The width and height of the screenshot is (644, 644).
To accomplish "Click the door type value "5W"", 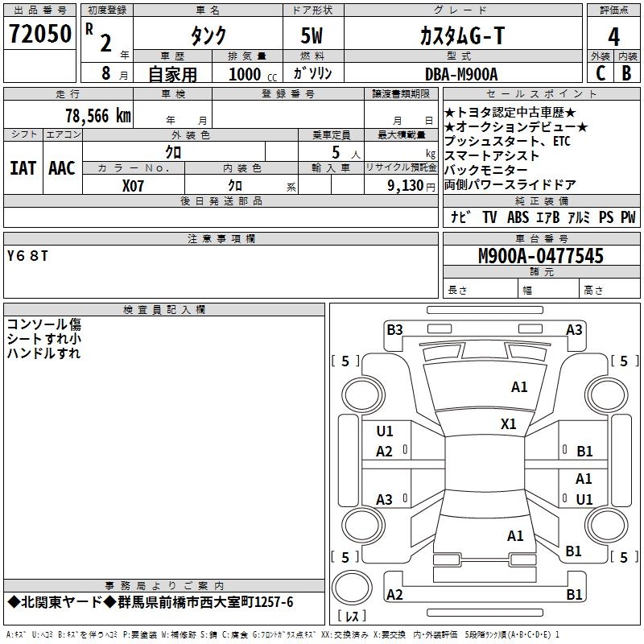I will (312, 35).
